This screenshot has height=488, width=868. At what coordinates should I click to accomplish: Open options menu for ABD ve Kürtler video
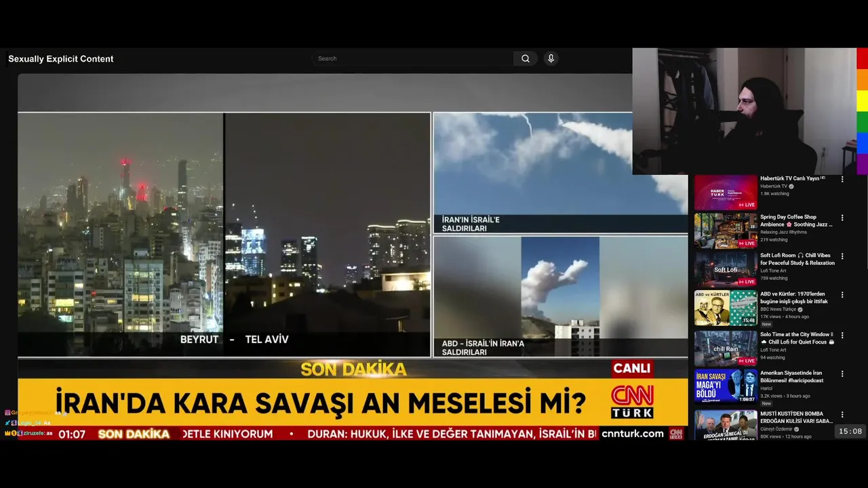point(842,295)
